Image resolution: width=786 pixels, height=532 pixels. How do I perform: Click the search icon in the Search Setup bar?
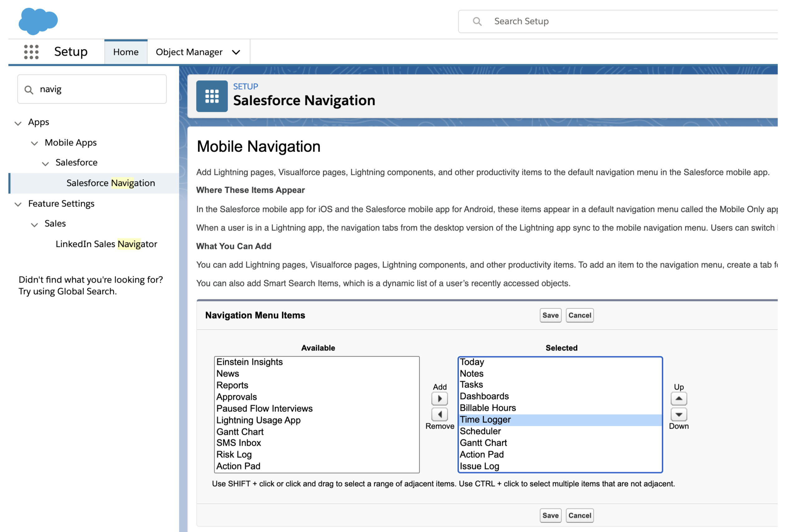coord(477,21)
